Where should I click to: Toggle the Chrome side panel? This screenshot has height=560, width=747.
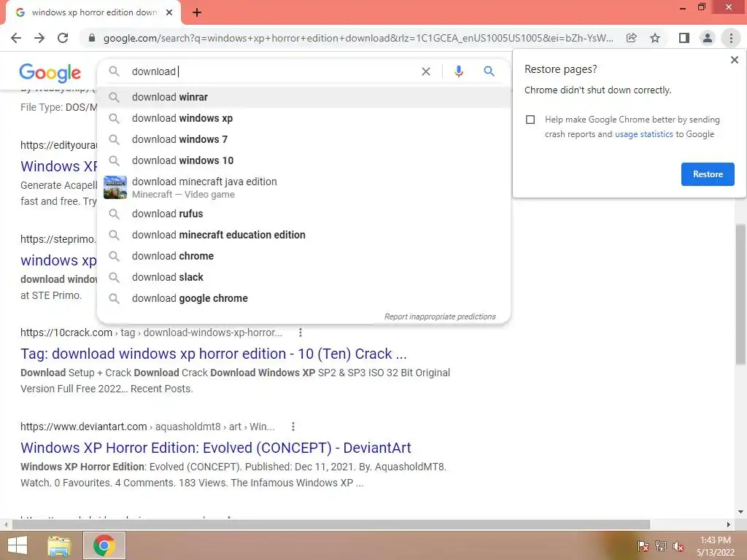pos(684,38)
